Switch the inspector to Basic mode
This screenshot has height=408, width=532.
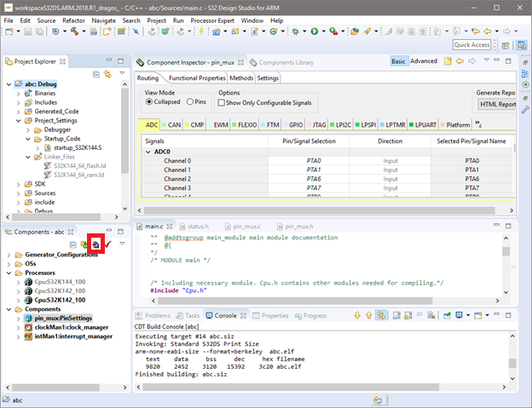pos(398,61)
